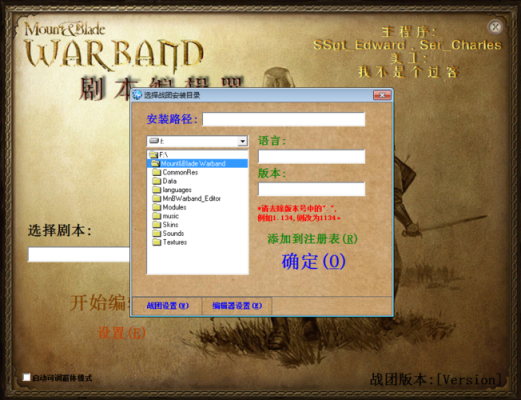This screenshot has height=400, width=521.
Task: Open the drive selection dropdown arrow
Action: (x=243, y=141)
